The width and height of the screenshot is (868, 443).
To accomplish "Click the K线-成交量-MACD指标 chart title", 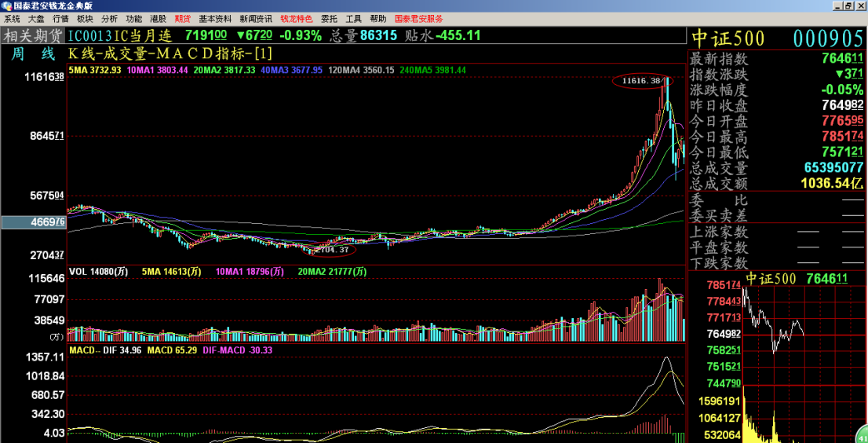I will pos(170,54).
